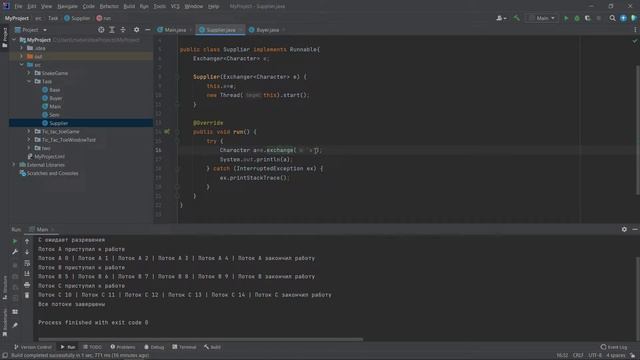Screen dimensions: 640x360
Task: Open the TODO tool window
Action: click(x=92, y=347)
